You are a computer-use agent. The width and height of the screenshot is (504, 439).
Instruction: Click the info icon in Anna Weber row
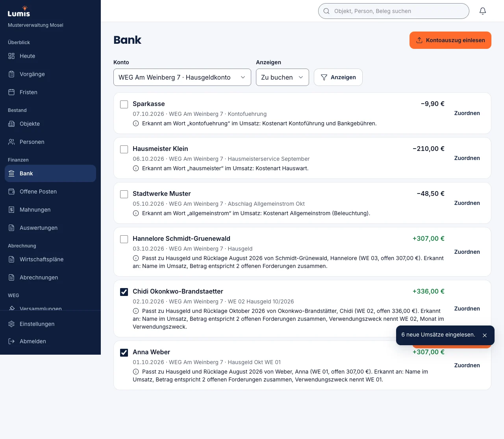click(x=136, y=372)
